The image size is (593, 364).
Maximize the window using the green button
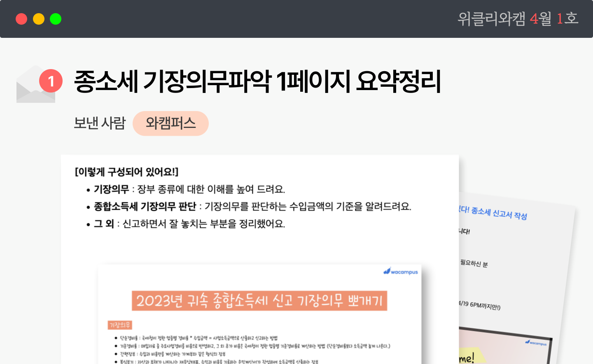56,19
